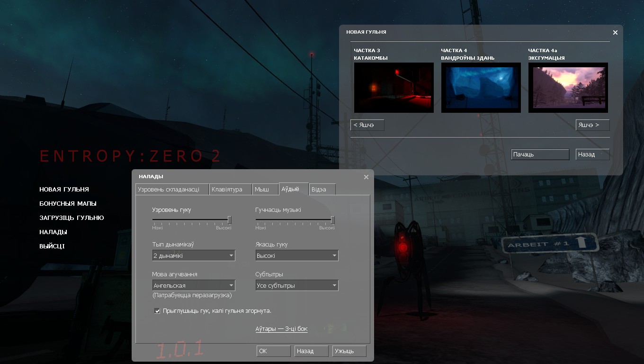Click the Ужыць apply button
Screen dimensions: 644x364
[349, 351]
